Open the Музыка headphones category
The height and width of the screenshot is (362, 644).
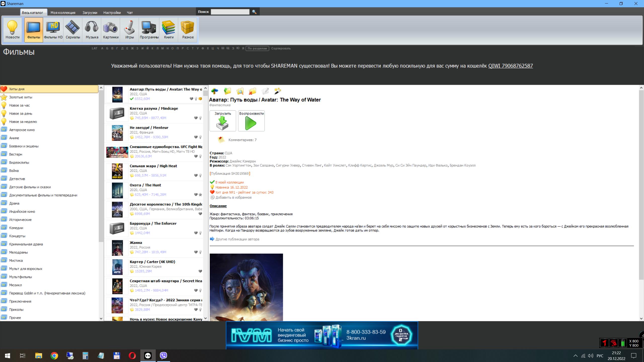pos(92,30)
